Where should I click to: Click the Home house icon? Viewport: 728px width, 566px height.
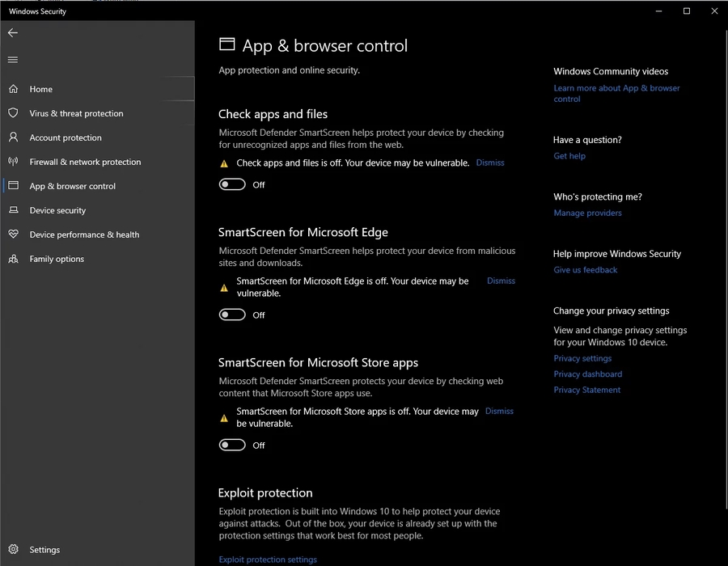pos(13,89)
